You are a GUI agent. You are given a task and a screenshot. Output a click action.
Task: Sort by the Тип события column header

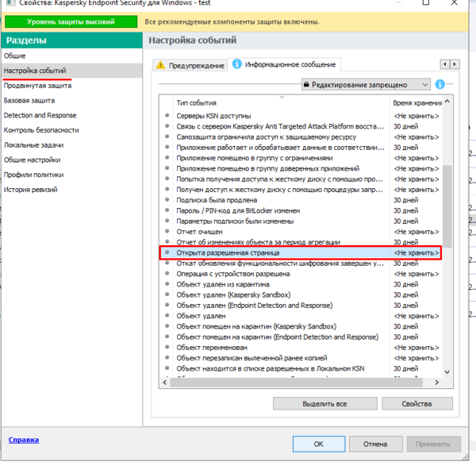pos(281,103)
